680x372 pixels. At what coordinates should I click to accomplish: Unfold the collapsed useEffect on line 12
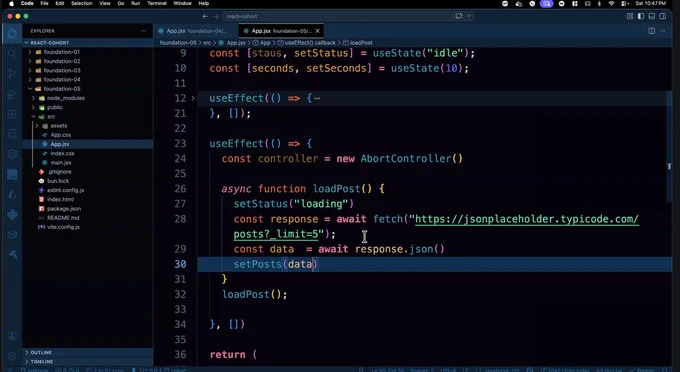tap(193, 98)
